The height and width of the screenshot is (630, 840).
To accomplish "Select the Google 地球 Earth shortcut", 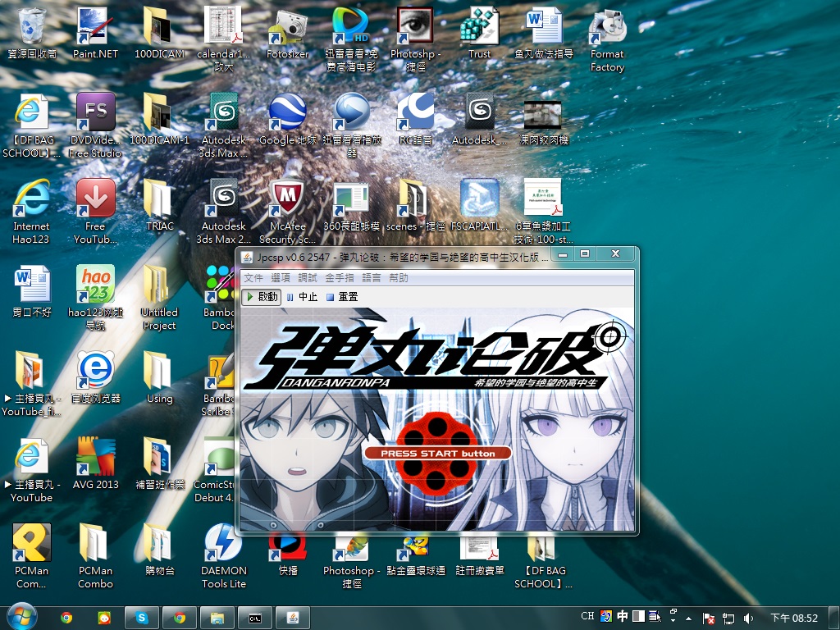I will pos(288,120).
